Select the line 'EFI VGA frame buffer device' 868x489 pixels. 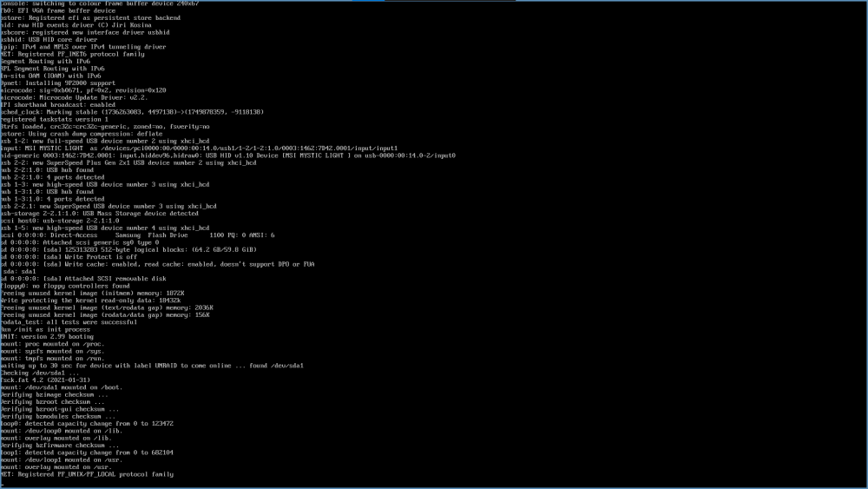(x=58, y=10)
